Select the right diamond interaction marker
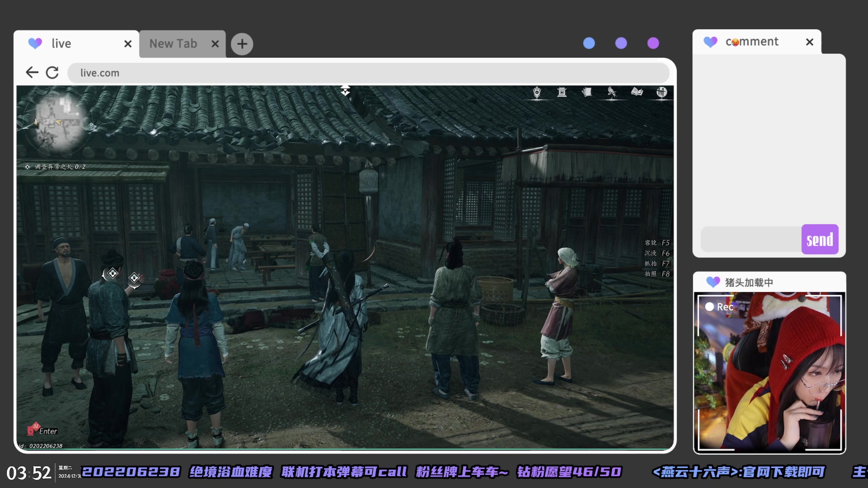The height and width of the screenshot is (488, 868). 134,278
